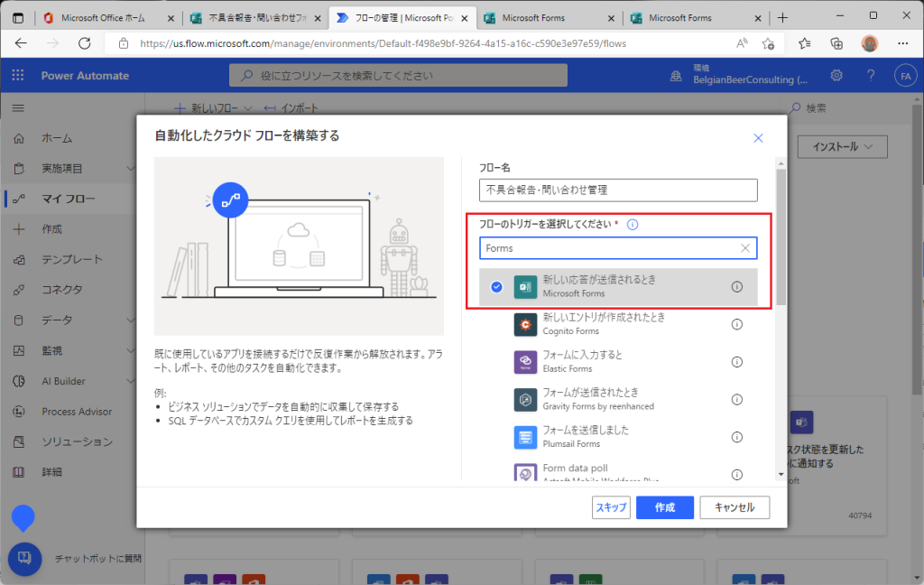The image size is (924, 585).
Task: Click the インポート link
Action: pyautogui.click(x=291, y=108)
